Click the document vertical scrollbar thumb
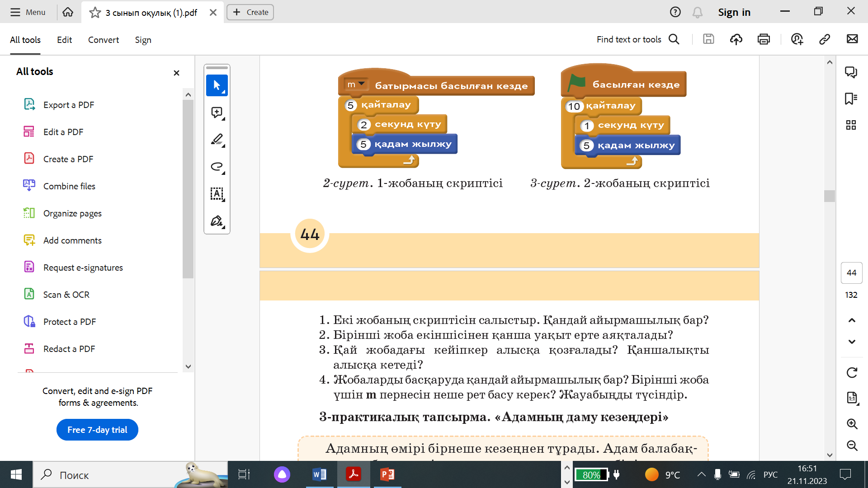The width and height of the screenshot is (868, 488). tap(829, 196)
